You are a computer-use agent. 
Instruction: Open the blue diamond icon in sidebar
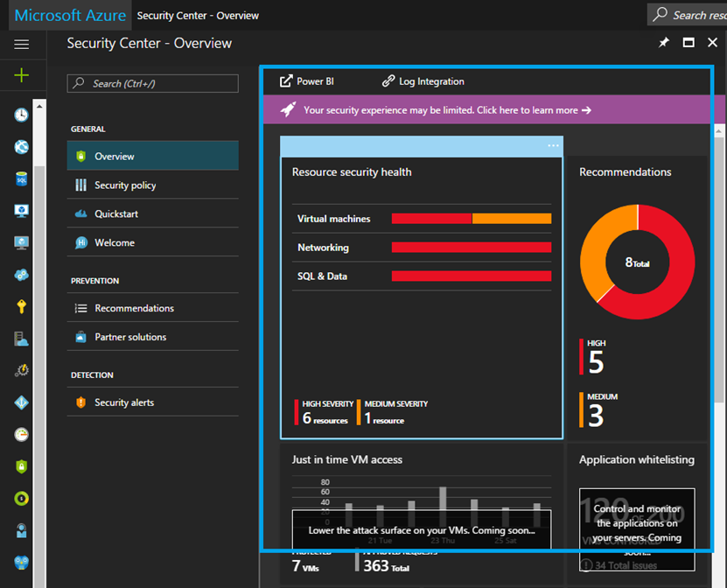pos(21,402)
